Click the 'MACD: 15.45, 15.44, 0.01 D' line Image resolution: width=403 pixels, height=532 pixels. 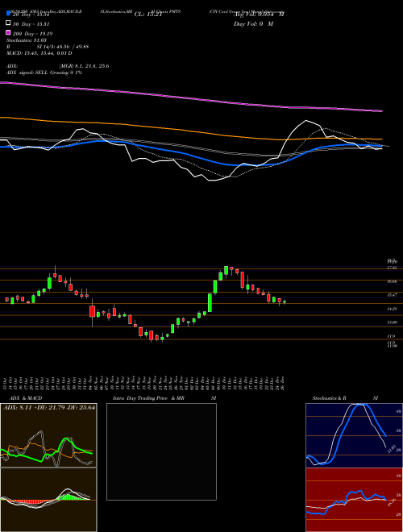coord(39,53)
